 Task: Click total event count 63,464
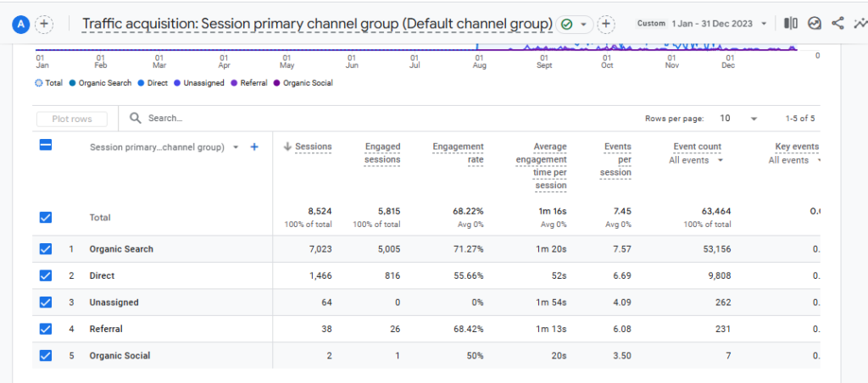(x=717, y=212)
